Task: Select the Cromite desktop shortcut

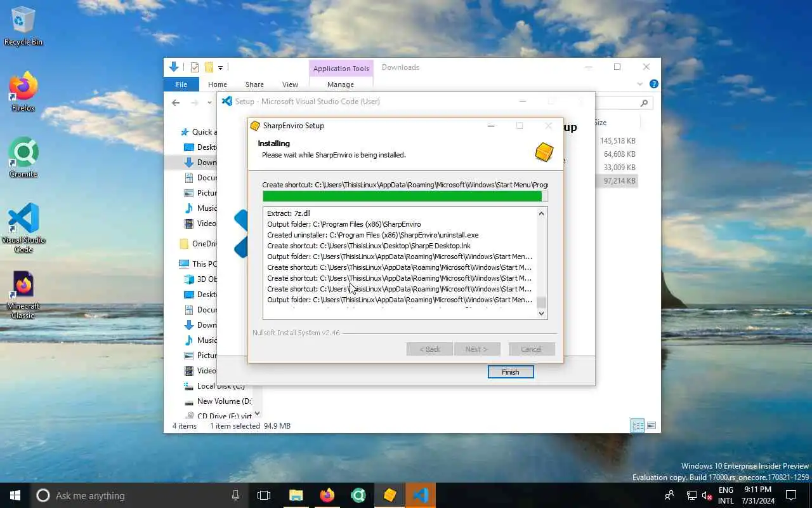Action: [x=23, y=158]
